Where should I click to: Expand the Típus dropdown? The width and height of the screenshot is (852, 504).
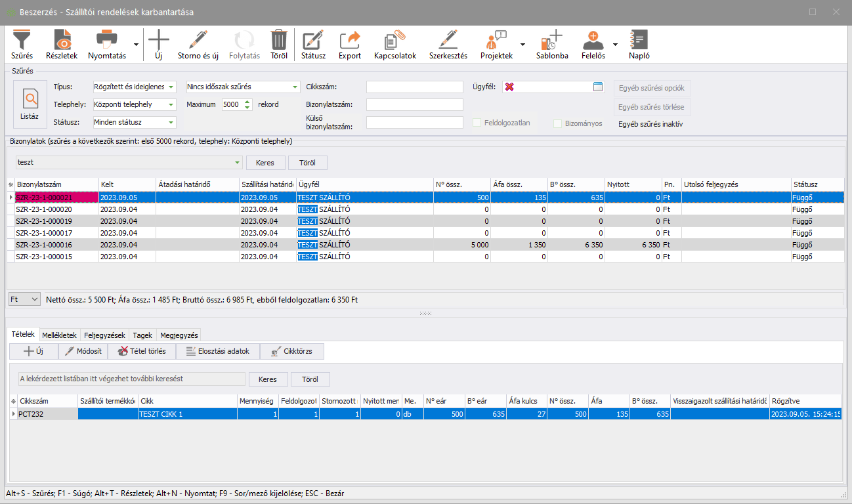pyautogui.click(x=171, y=87)
